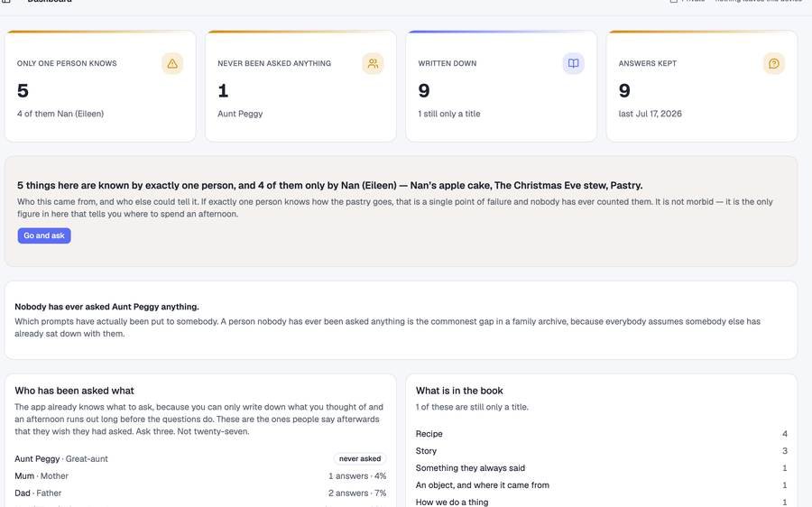
Task: Click '2 answers · 7%' value for Dad
Action: [x=357, y=493]
